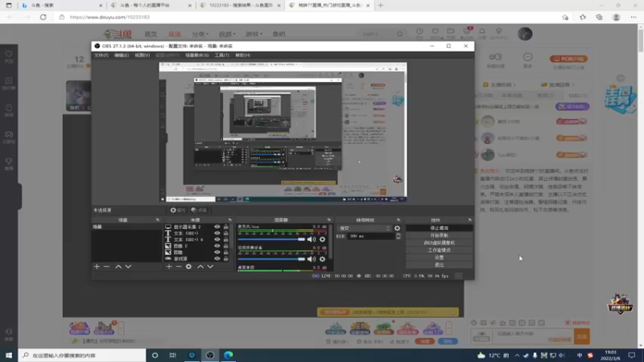Click the Windows taskbar search box
Screen dimensions: 644x362
82,355
